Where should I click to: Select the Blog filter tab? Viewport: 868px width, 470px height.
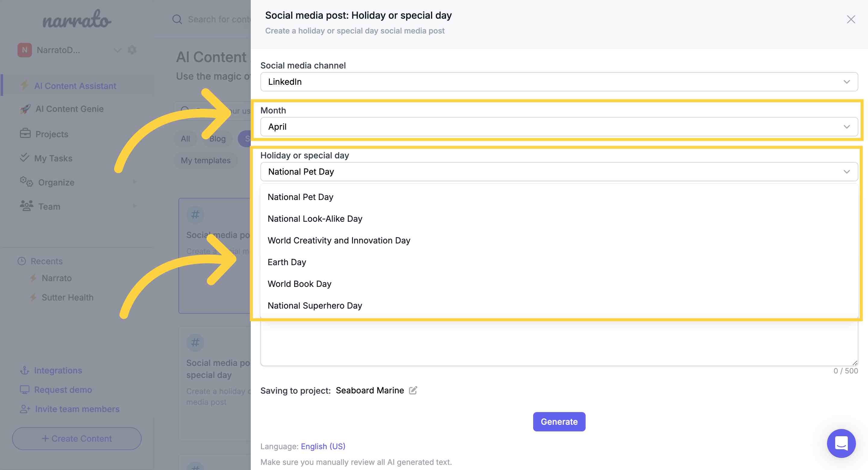tap(217, 138)
